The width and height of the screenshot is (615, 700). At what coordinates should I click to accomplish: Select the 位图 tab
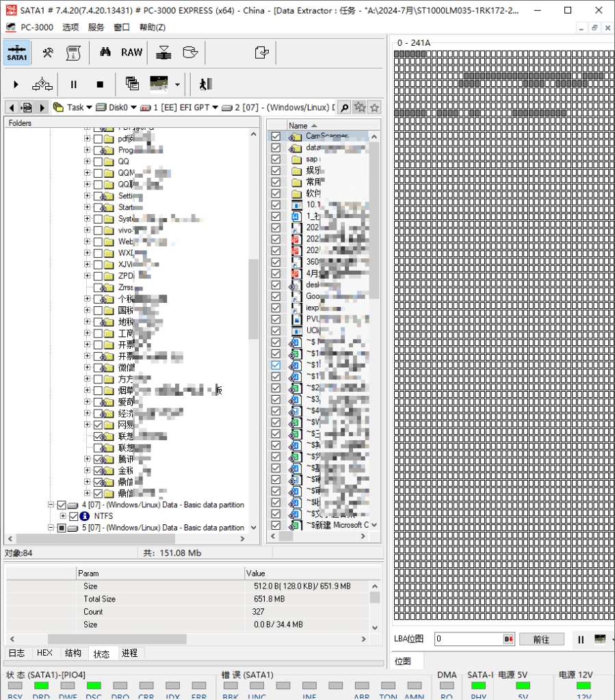(403, 661)
